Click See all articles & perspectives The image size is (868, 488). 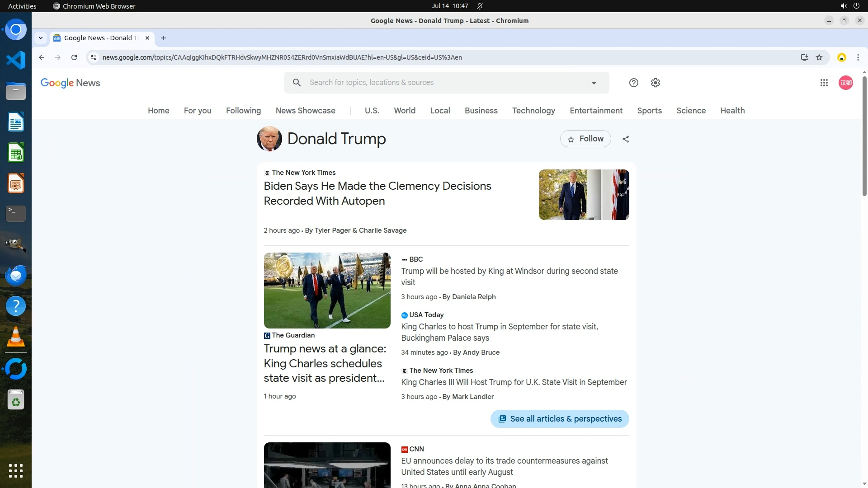[x=559, y=419]
